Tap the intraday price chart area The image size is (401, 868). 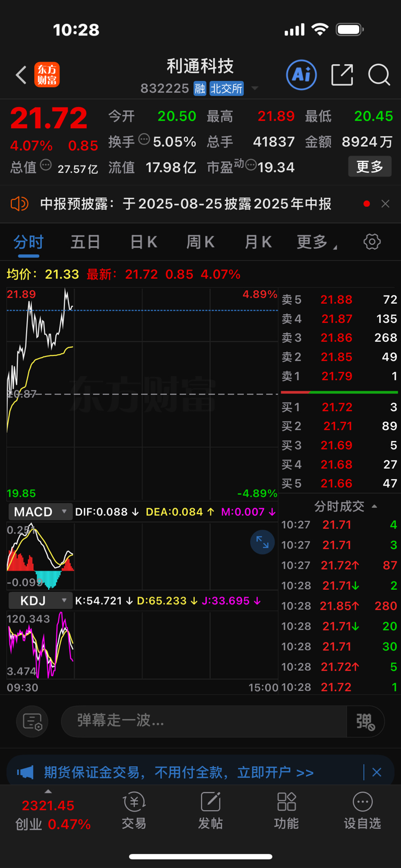tap(142, 394)
